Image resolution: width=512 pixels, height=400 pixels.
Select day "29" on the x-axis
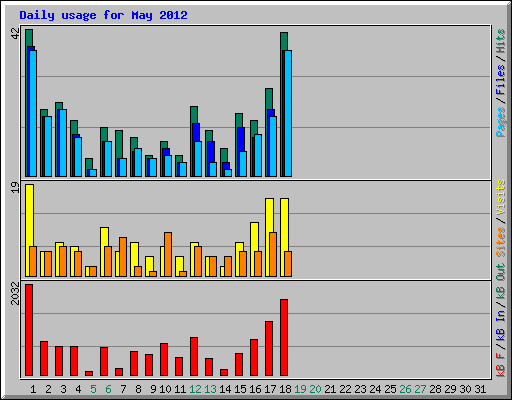(x=450, y=389)
